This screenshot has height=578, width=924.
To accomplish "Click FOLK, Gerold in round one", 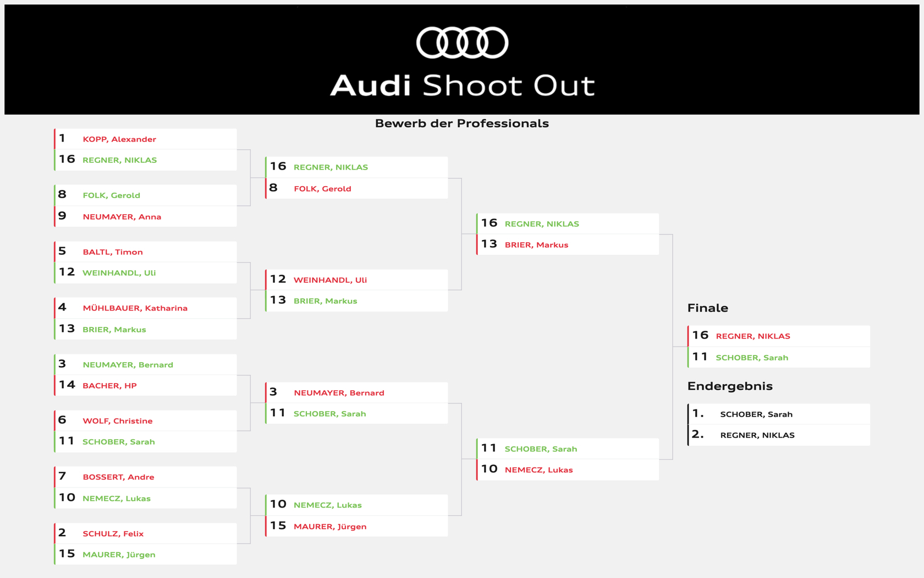I will point(145,195).
